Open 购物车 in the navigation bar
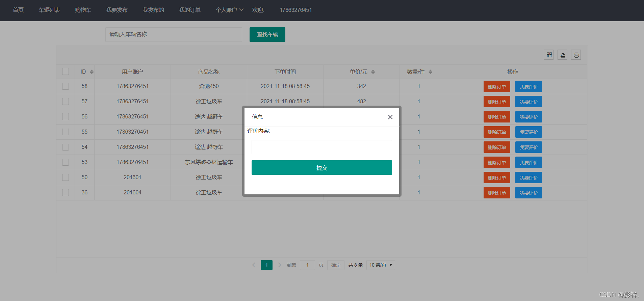 pos(83,10)
